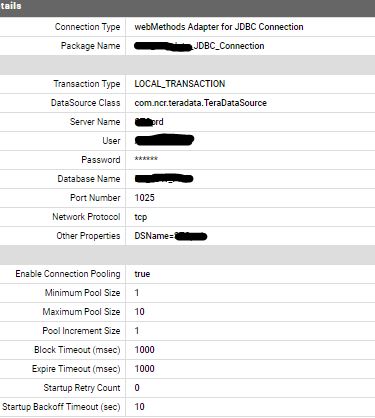Image resolution: width=375 pixels, height=418 pixels.
Task: Click the Server Name value
Action: coord(149,122)
